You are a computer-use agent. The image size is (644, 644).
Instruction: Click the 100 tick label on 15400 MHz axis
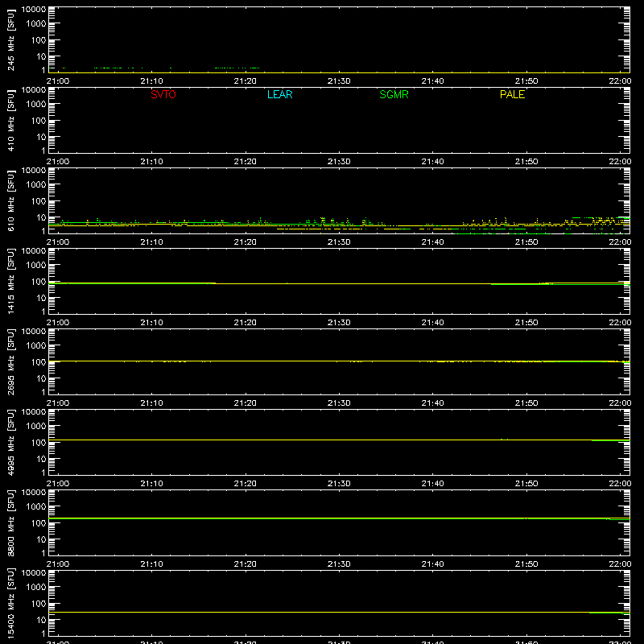click(x=39, y=604)
